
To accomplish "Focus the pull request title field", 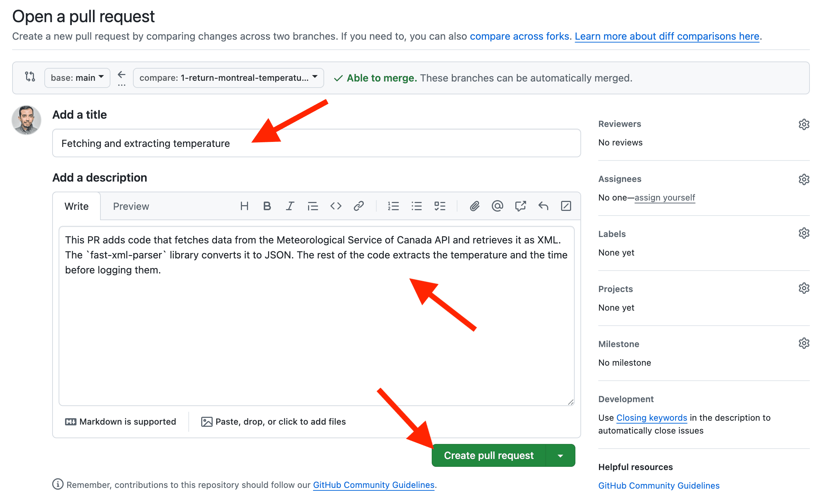I will click(317, 143).
